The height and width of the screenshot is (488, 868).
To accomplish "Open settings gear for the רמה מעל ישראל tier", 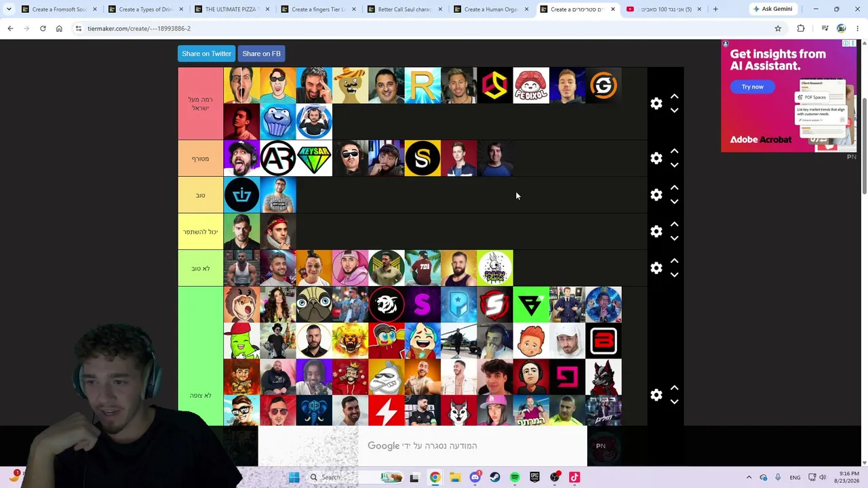I will (656, 103).
